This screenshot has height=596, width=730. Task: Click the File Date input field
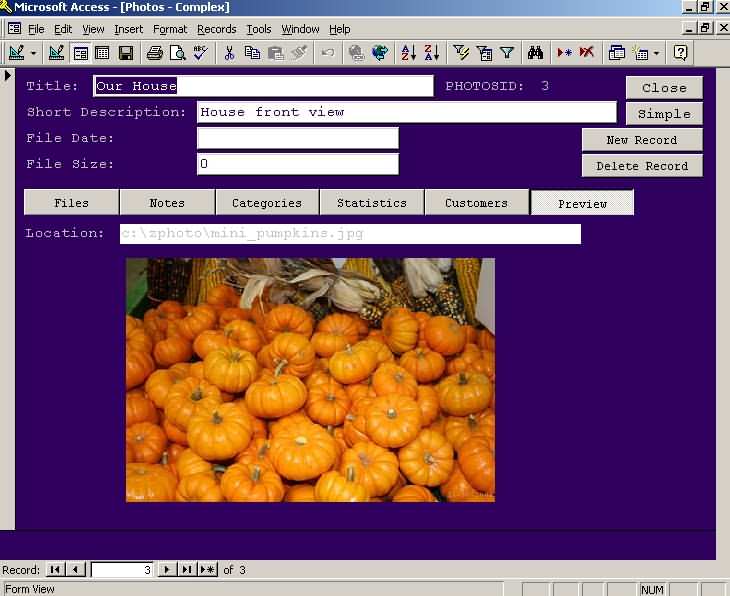pos(297,138)
